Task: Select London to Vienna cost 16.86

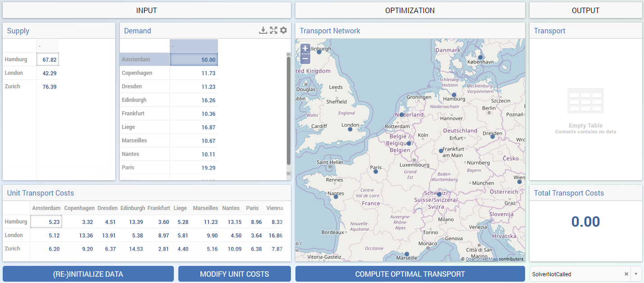Action: coord(274,235)
